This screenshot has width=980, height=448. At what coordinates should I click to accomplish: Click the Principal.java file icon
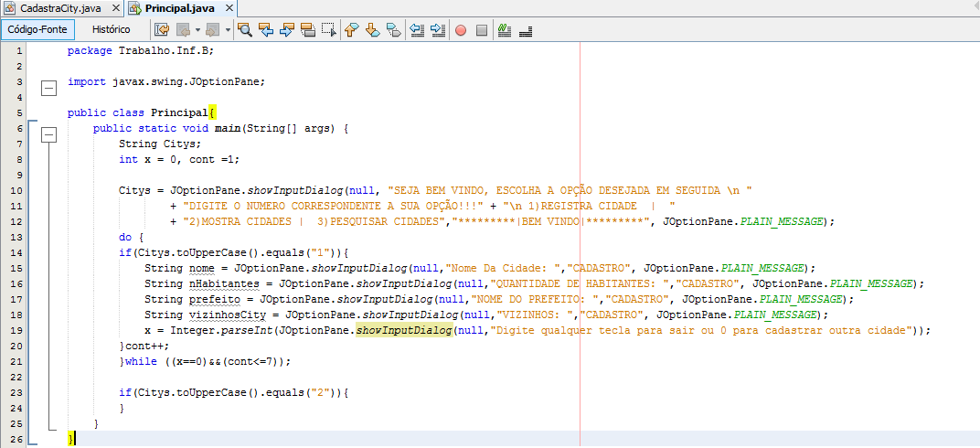(135, 9)
